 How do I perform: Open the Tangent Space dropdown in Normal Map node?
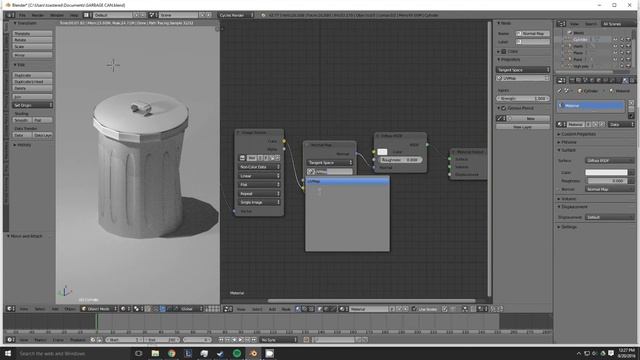point(329,162)
